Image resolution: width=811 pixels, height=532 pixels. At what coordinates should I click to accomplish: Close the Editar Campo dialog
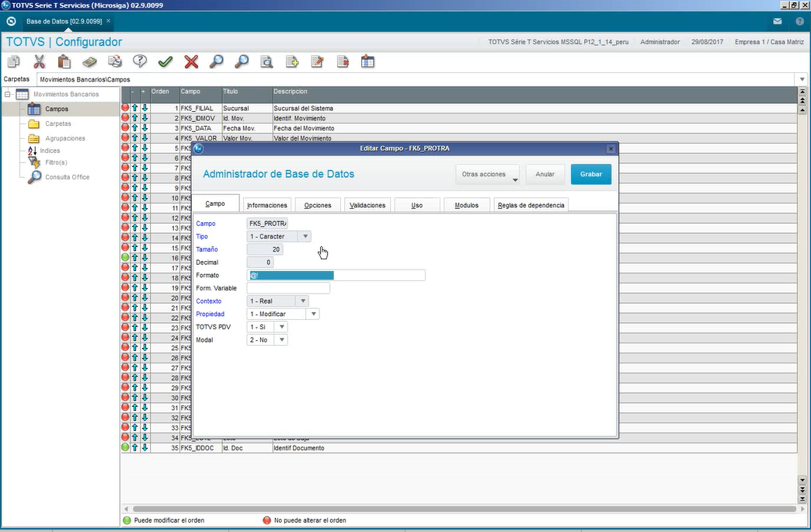click(x=611, y=149)
